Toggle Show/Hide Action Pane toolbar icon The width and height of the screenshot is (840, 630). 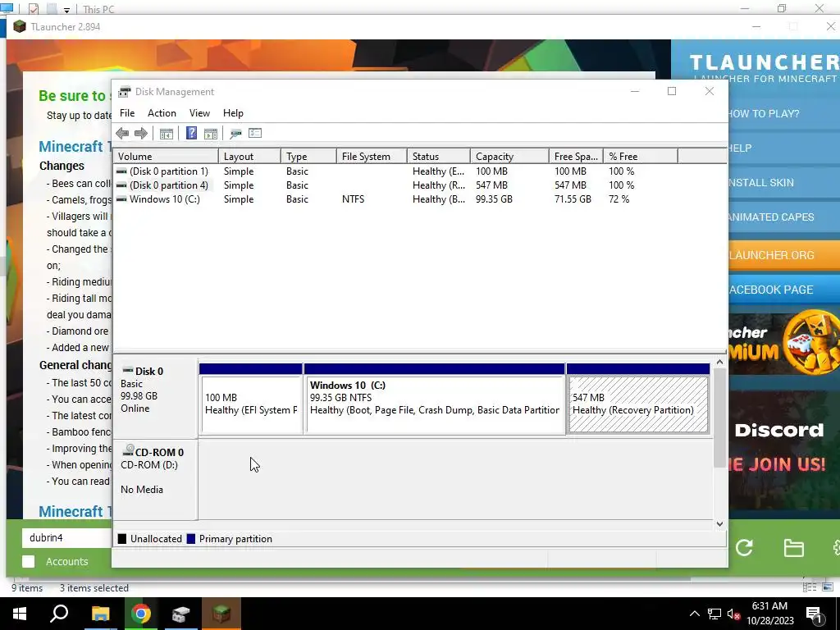tap(211, 134)
